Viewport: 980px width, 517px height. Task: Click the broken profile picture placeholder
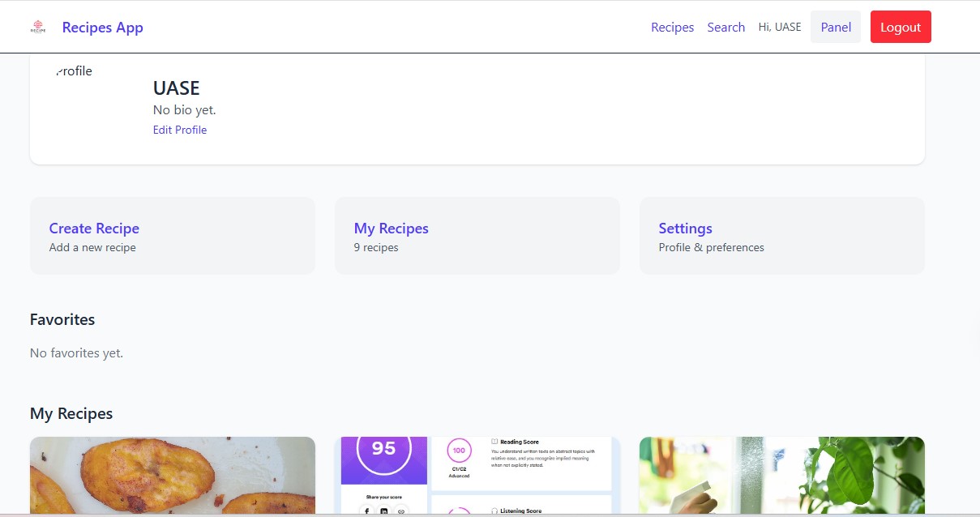click(x=74, y=71)
